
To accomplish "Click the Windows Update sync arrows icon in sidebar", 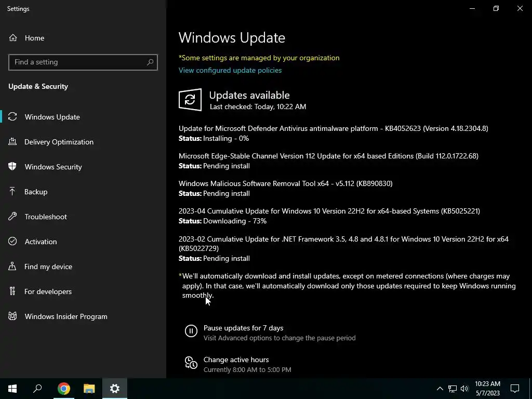I will [12, 117].
